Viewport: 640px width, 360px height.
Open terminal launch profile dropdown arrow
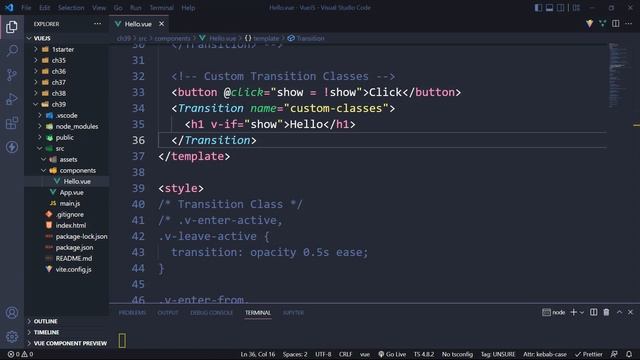(x=582, y=313)
